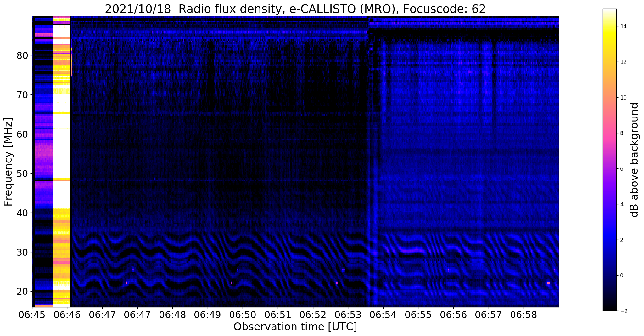Click the 'Observation time [UTC]' x-axis label
Screen dimensions: 644x336
[295, 327]
